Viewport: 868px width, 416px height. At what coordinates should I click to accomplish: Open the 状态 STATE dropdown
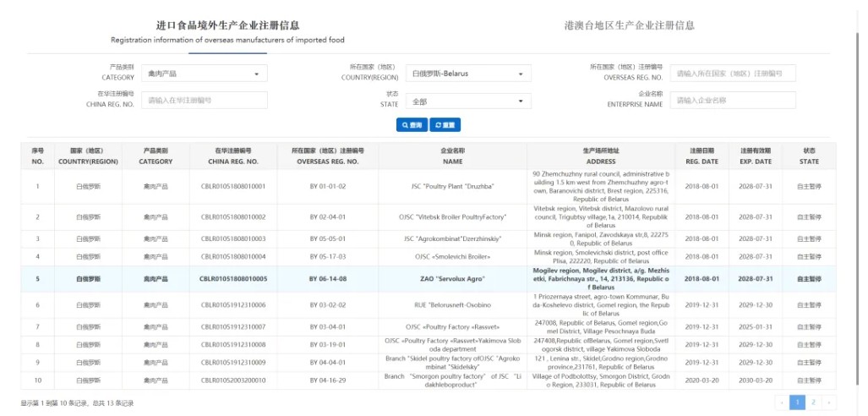click(468, 101)
